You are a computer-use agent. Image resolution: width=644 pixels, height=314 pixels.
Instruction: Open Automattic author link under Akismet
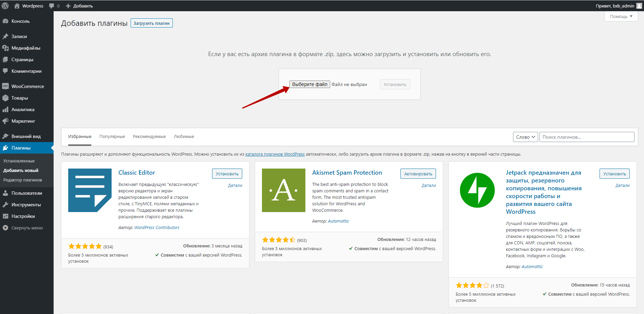point(338,221)
